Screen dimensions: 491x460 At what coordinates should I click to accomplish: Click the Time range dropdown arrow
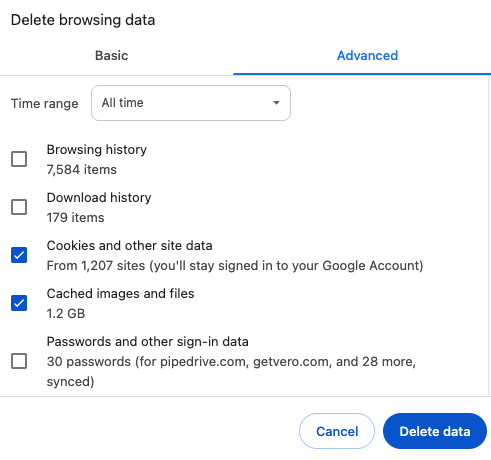coord(276,103)
